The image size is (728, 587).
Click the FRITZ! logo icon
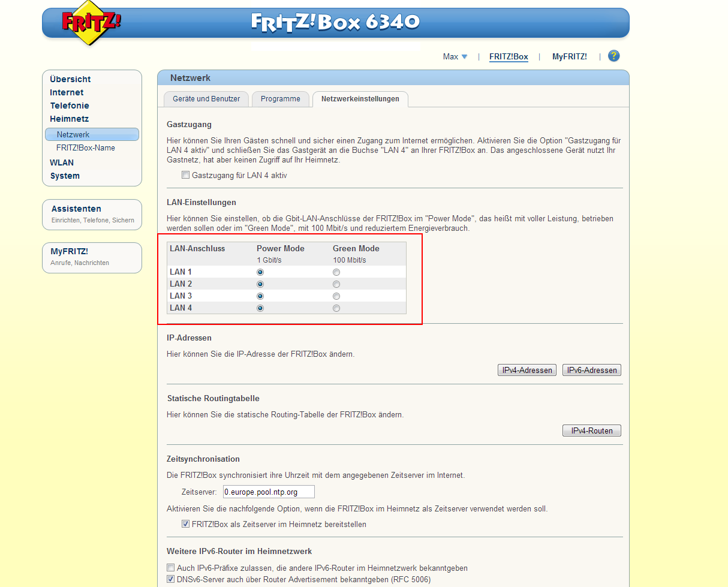pyautogui.click(x=91, y=23)
